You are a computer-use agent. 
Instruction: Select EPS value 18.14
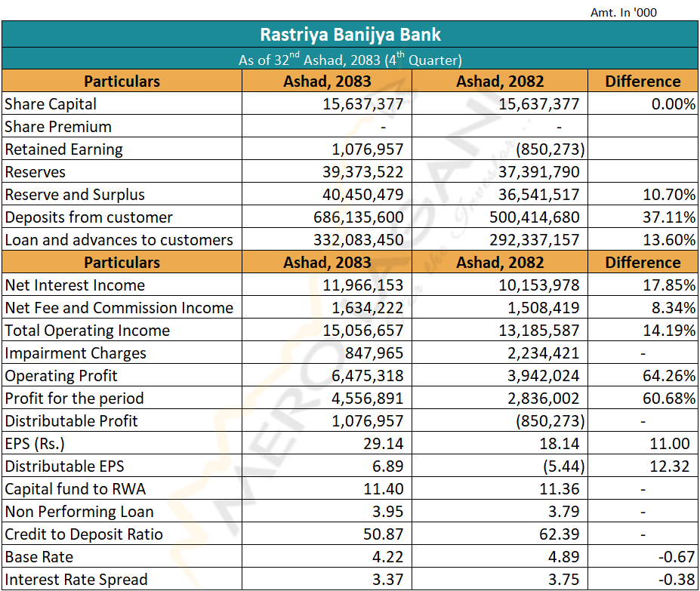tap(559, 444)
